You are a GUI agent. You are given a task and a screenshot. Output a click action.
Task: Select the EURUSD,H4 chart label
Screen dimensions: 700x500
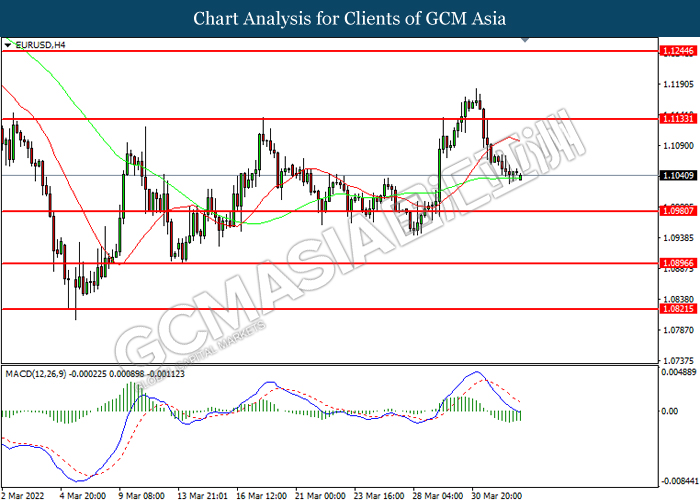40,45
